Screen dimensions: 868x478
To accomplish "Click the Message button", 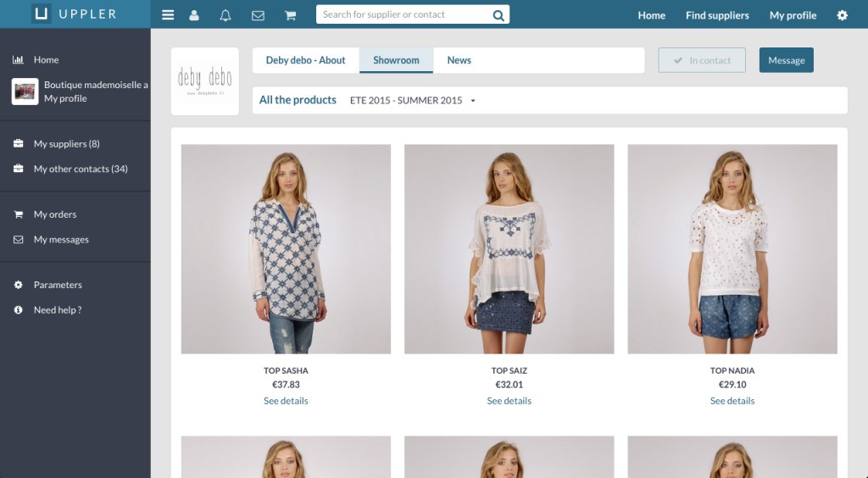I will coord(786,60).
